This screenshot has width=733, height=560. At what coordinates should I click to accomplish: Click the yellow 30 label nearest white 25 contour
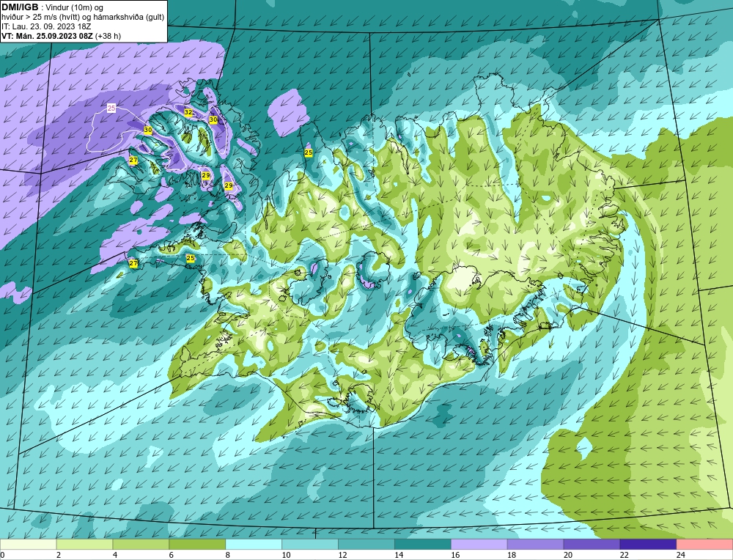coord(148,130)
